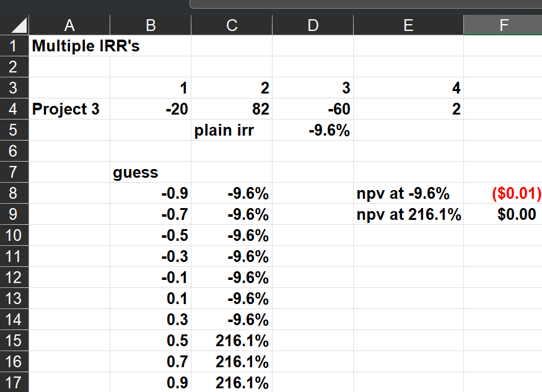Select column C header
The height and width of the screenshot is (392, 542).
pos(232,25)
